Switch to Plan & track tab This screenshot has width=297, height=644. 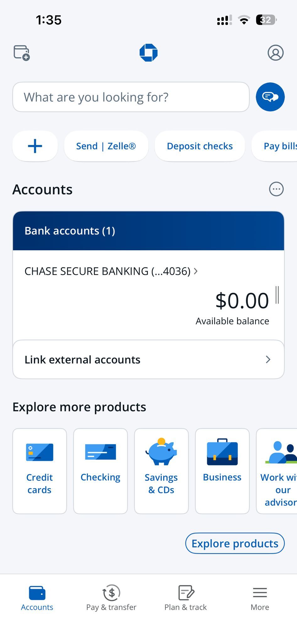coord(186,598)
